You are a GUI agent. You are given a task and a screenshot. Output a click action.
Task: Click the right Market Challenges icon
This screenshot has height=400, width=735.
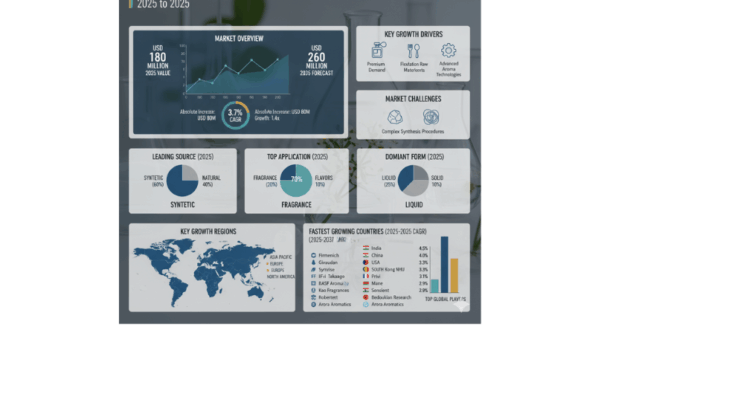pos(431,117)
